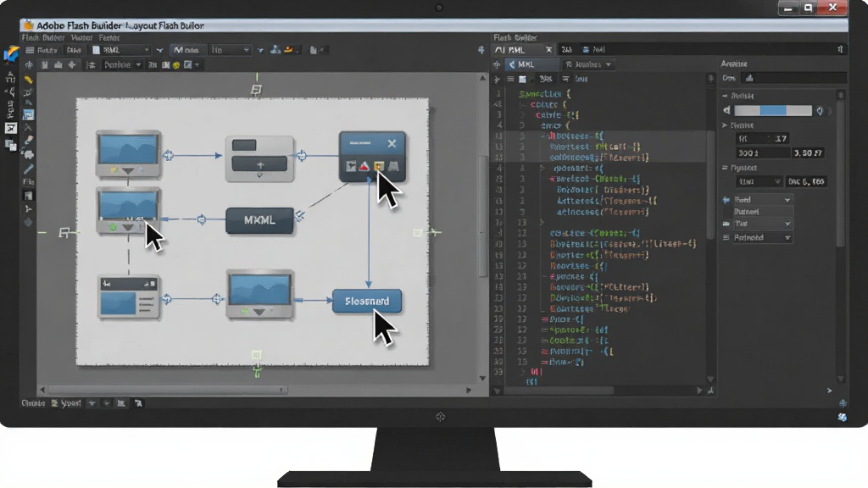868x488 pixels.
Task: Click the blue puzzle icon at the bottom-right corner
Action: click(842, 417)
